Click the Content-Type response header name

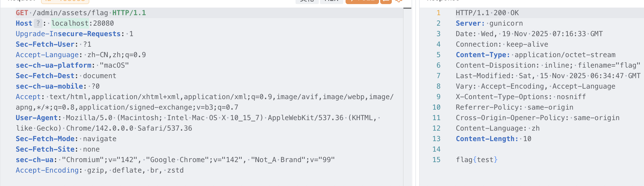click(x=483, y=55)
